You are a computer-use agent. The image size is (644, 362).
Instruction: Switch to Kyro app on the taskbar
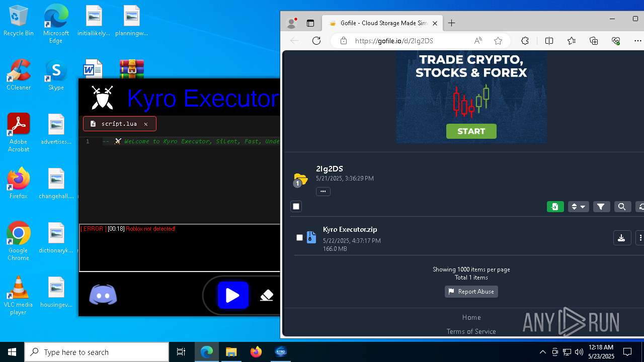pyautogui.click(x=281, y=352)
